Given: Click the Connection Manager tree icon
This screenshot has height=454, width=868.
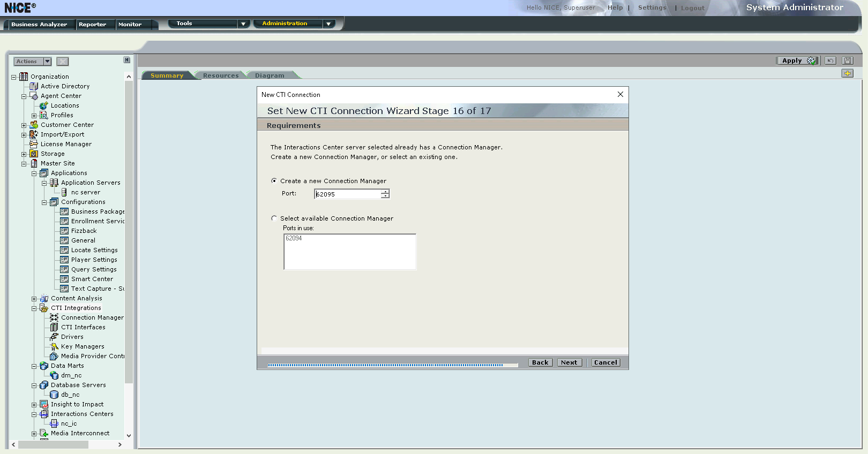Looking at the screenshot, I should (54, 317).
